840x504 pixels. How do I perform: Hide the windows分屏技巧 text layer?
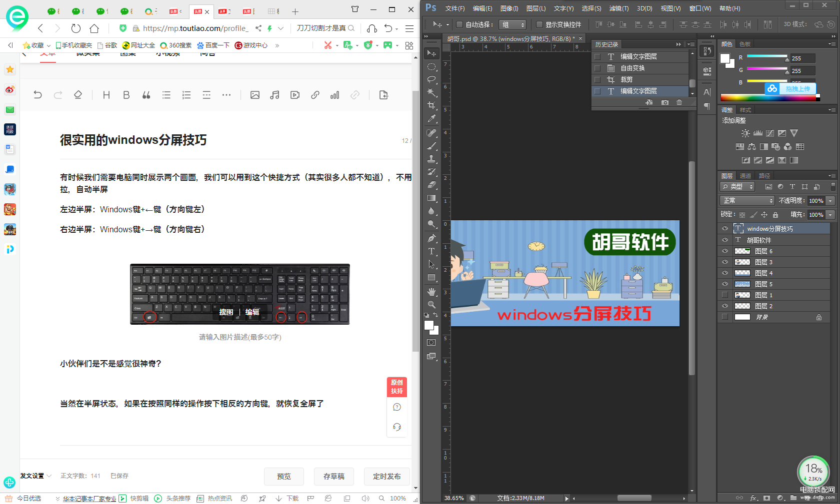point(725,228)
